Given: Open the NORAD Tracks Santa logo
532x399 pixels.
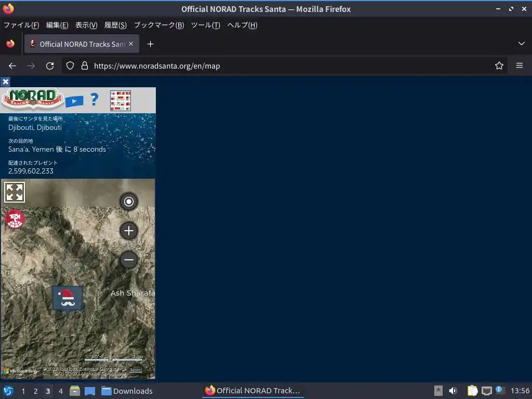Looking at the screenshot, I should pyautogui.click(x=33, y=99).
